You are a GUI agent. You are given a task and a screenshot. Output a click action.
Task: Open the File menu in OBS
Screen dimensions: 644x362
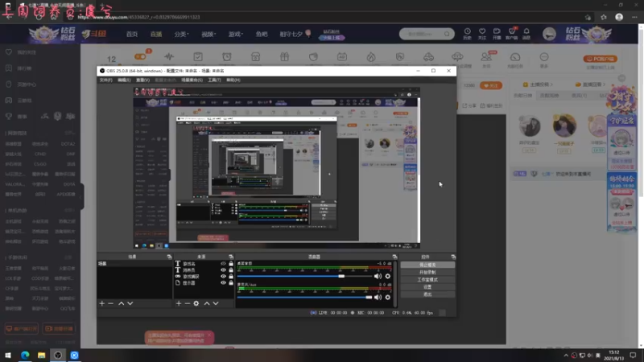coord(105,80)
